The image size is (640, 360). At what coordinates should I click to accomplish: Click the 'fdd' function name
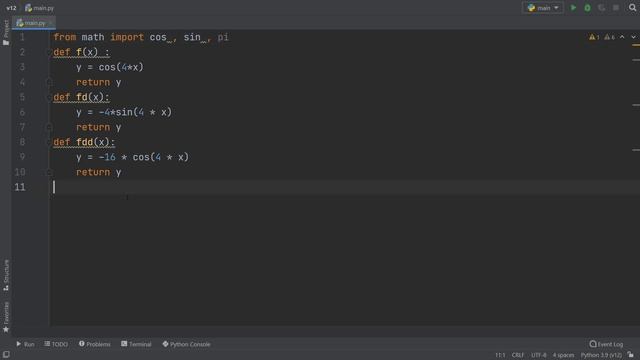[x=84, y=142]
